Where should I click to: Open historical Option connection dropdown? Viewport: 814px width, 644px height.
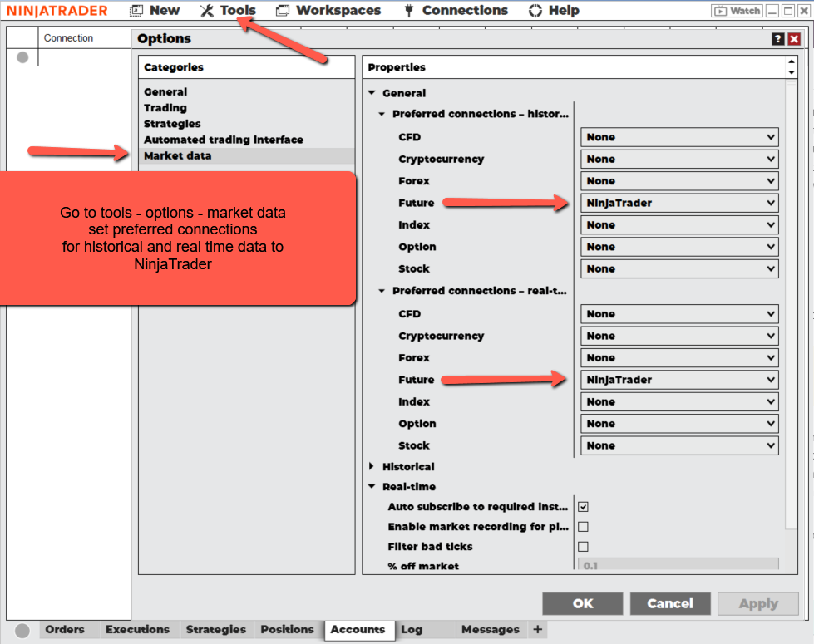click(679, 247)
